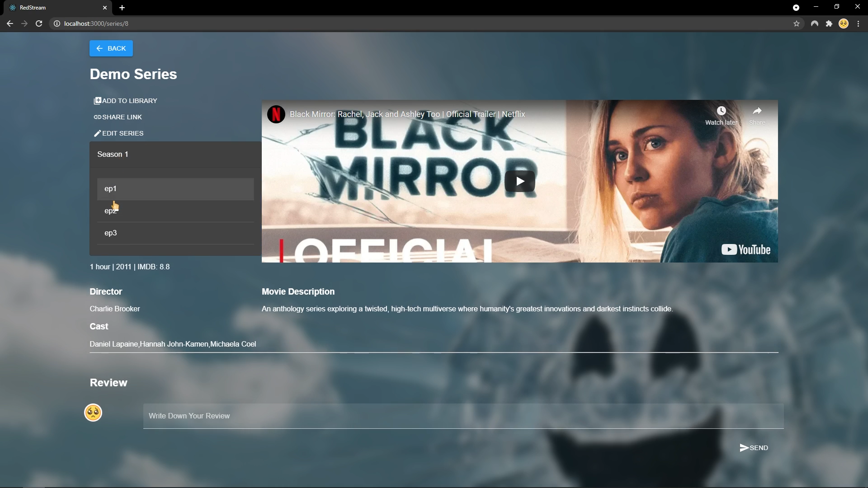
Task: Open the YouTube logo link on video
Action: point(746,249)
